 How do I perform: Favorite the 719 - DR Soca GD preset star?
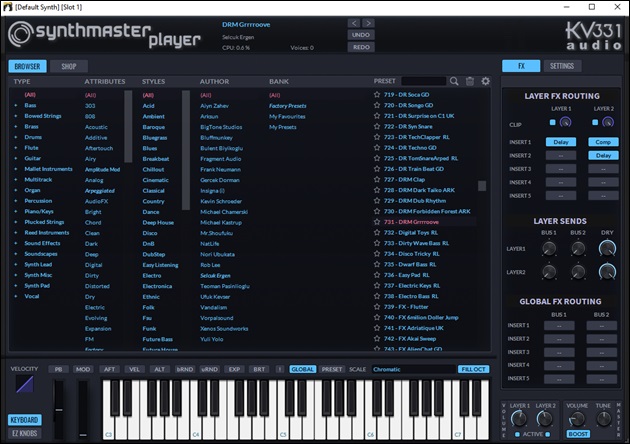coord(377,95)
